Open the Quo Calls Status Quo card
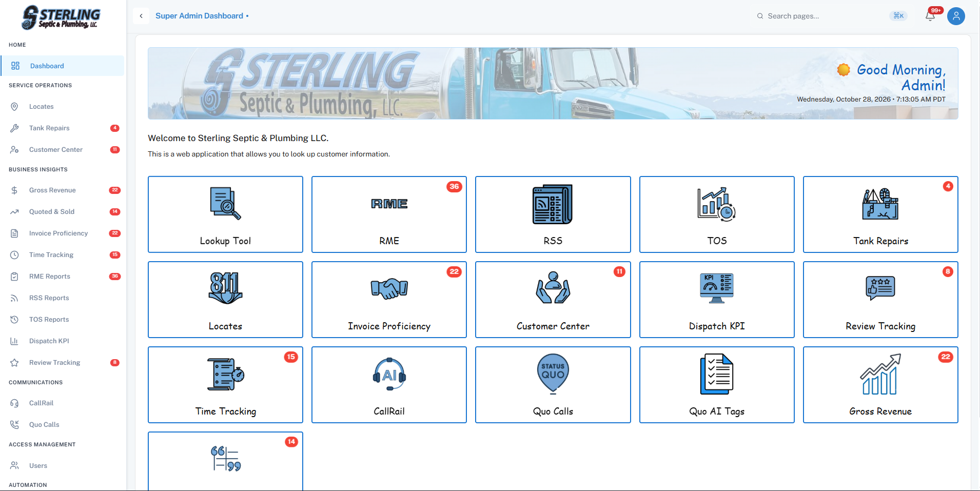980x491 pixels. pos(553,385)
